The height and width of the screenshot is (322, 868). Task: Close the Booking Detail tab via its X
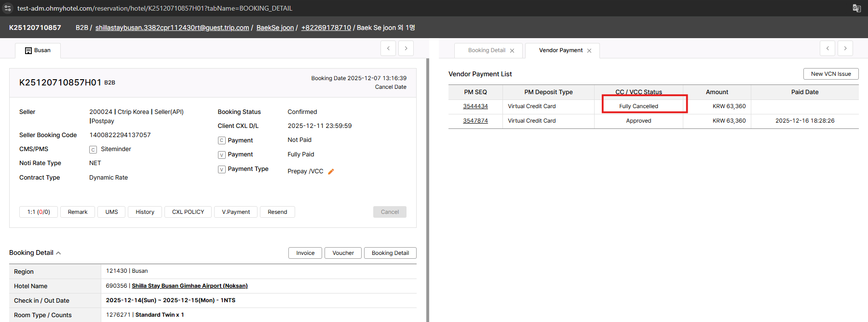click(512, 51)
